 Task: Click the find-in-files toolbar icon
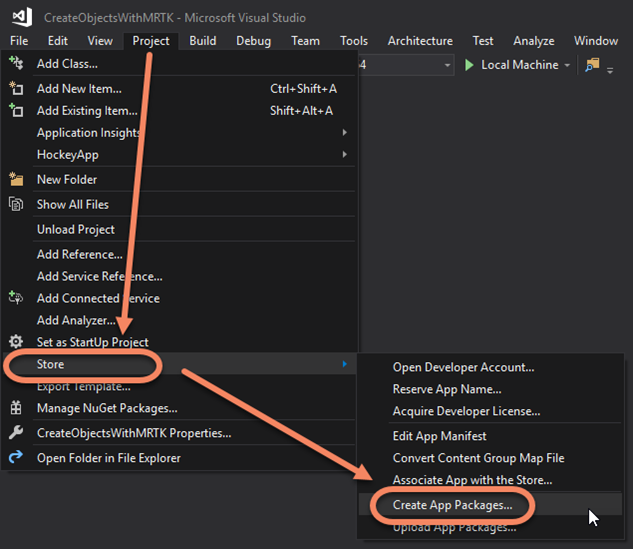tap(592, 65)
